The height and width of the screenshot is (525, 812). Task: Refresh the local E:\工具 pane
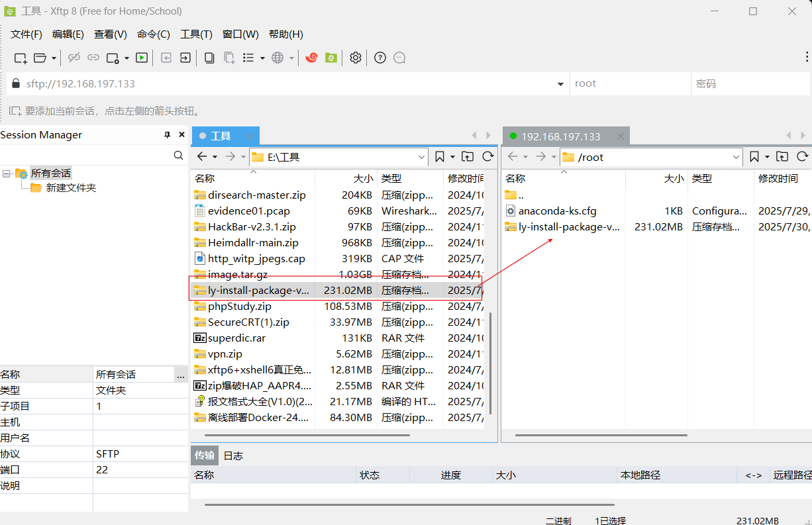pos(488,157)
